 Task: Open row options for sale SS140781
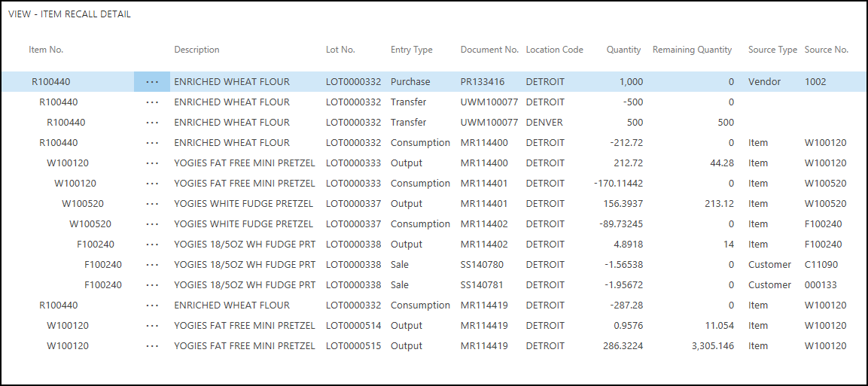152,285
